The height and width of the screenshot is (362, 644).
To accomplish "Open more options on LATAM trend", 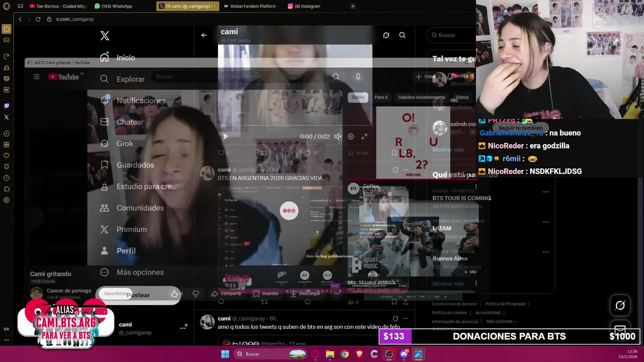I will 546,222.
